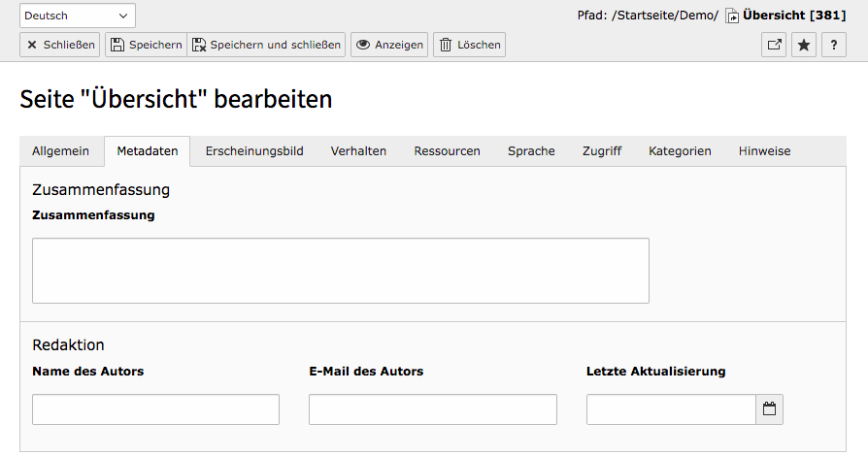Open the Hinweise tab
Image resolution: width=868 pixels, height=456 pixels.
pos(764,151)
